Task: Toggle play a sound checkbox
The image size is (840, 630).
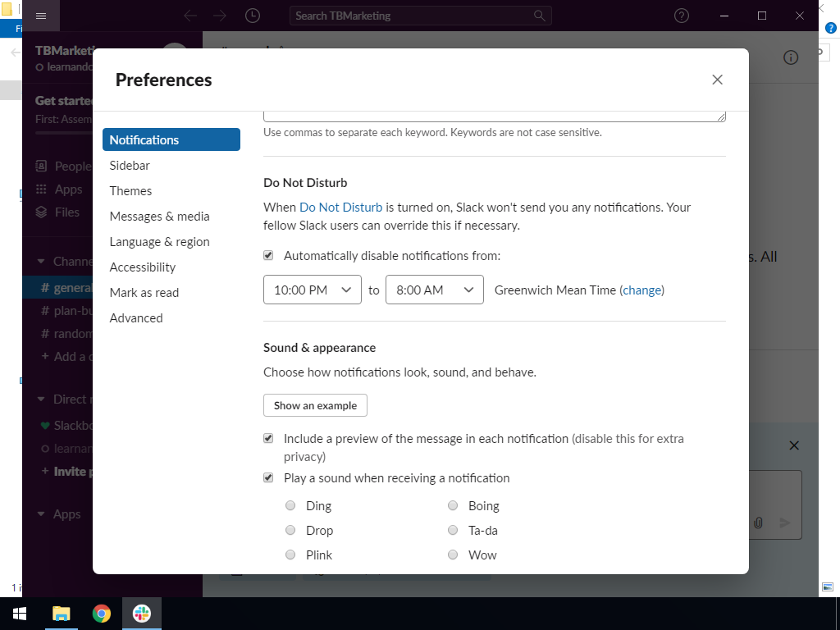Action: [268, 478]
